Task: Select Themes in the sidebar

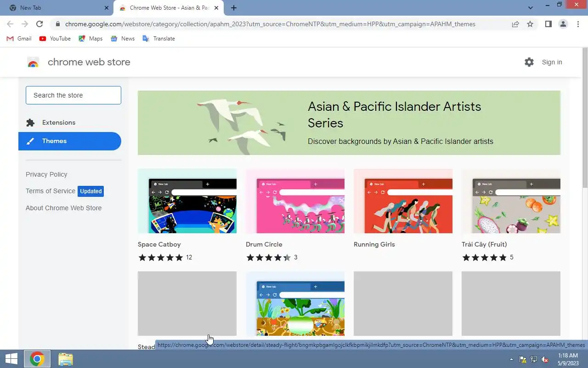Action: point(70,141)
